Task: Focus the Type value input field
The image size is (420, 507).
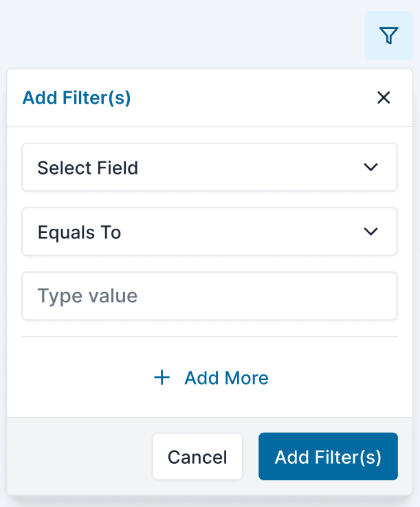Action: (210, 296)
